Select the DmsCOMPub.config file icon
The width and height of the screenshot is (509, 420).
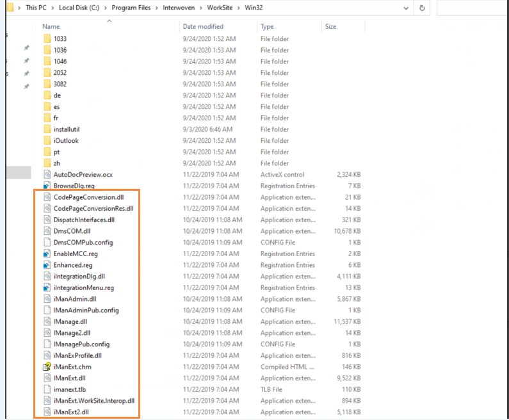tap(47, 242)
